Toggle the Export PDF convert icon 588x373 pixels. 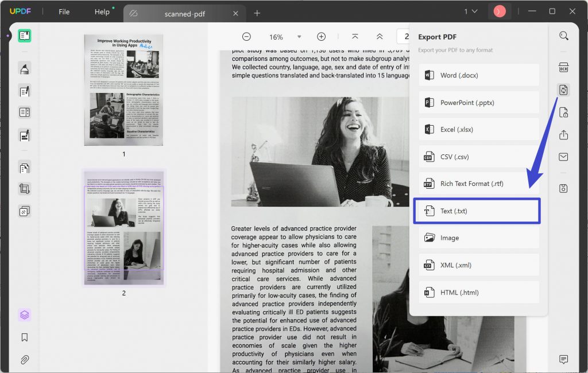(564, 90)
